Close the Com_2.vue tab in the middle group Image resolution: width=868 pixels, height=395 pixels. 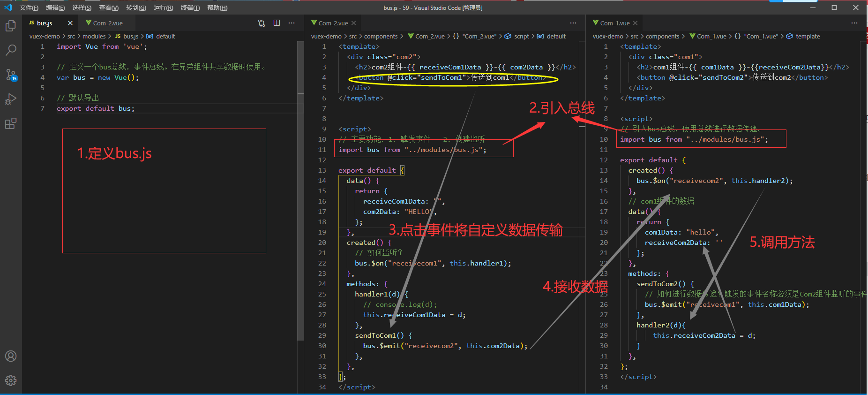[x=353, y=23]
